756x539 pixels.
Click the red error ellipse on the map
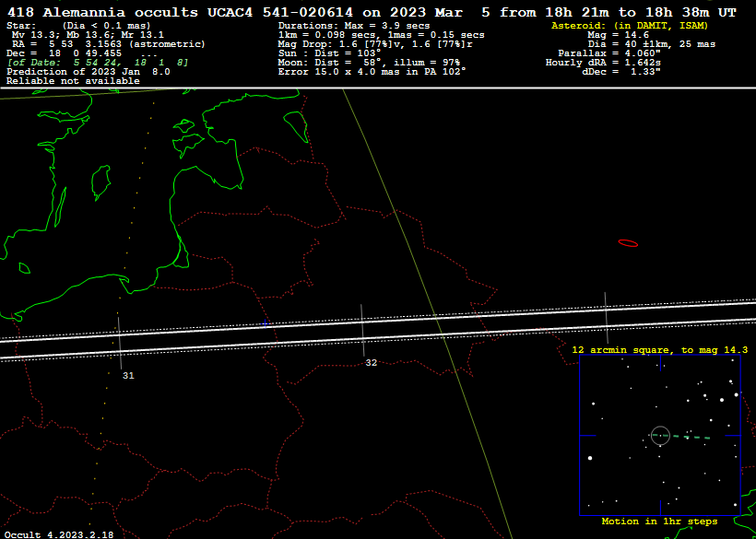pos(628,243)
